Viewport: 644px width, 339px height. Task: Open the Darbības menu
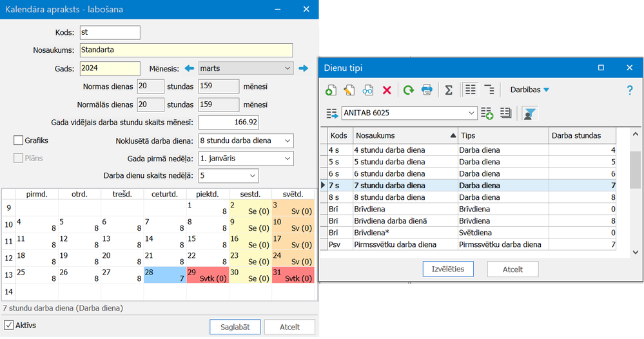pyautogui.click(x=529, y=90)
